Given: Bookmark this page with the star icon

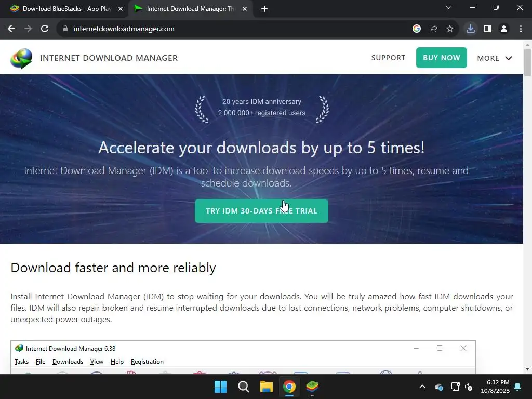Looking at the screenshot, I should click(x=450, y=29).
